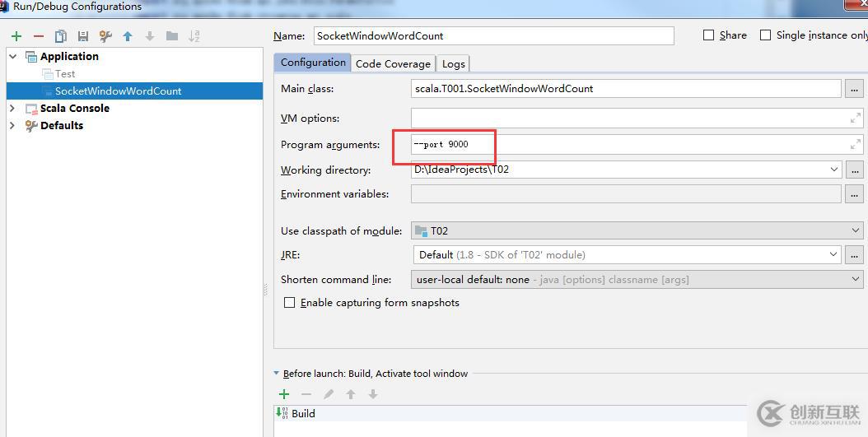The width and height of the screenshot is (868, 437).
Task: Switch to the Code Coverage tab
Action: (x=393, y=63)
